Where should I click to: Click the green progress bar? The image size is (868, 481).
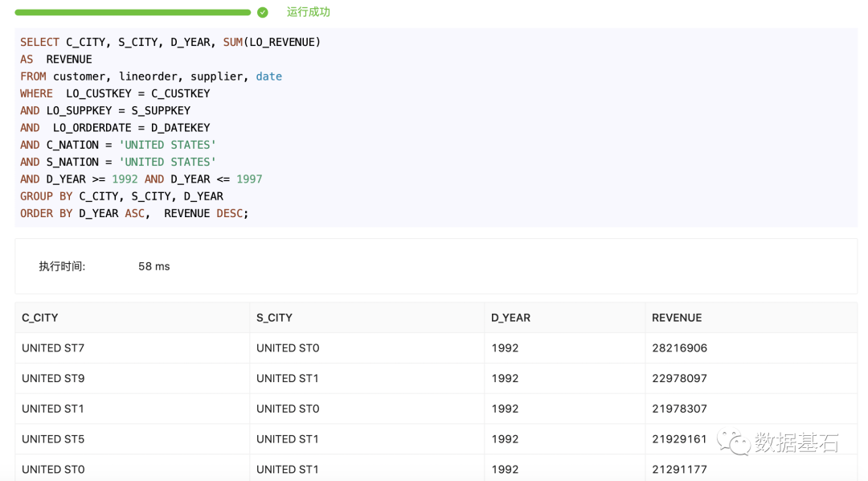point(133,12)
